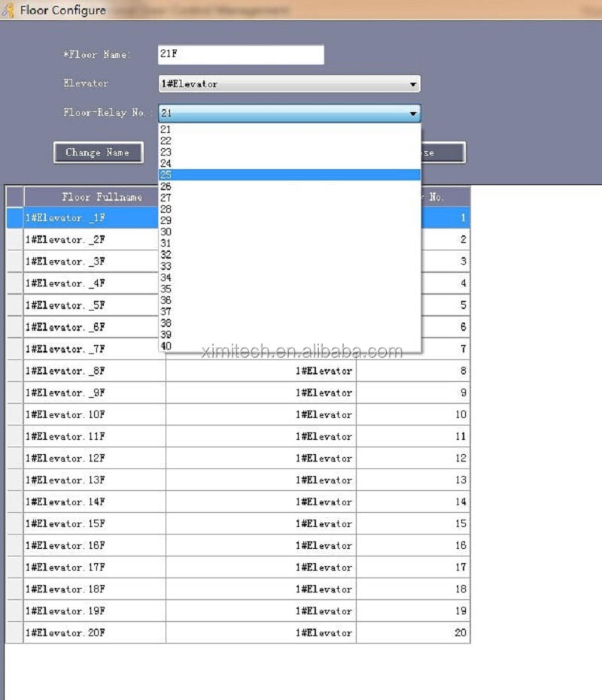Select row 1#Elevator._7F
The image size is (602, 700).
pyautogui.click(x=238, y=349)
